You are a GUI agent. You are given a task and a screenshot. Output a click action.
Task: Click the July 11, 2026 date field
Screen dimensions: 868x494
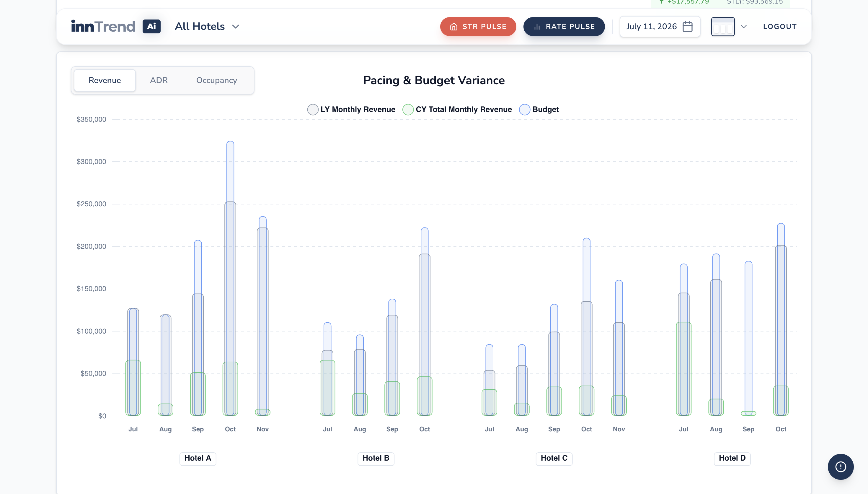coord(660,27)
